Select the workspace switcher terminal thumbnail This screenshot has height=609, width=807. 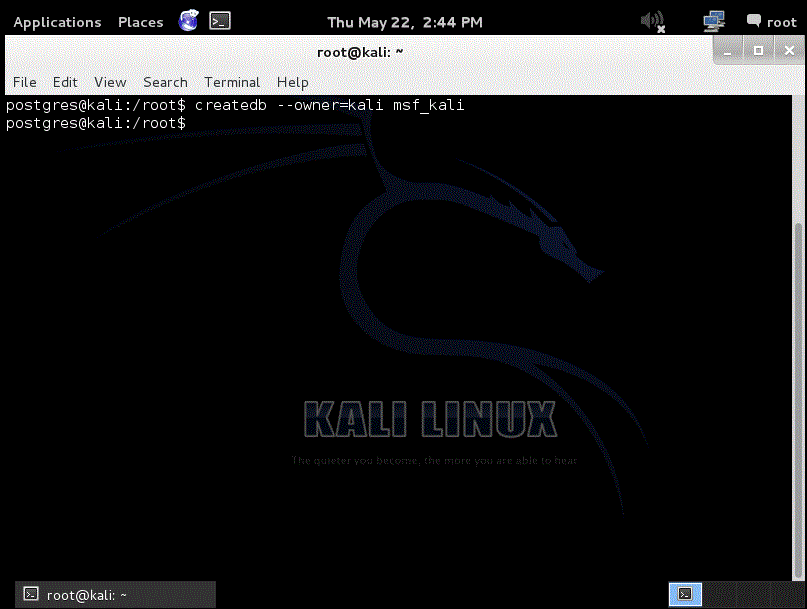[685, 594]
